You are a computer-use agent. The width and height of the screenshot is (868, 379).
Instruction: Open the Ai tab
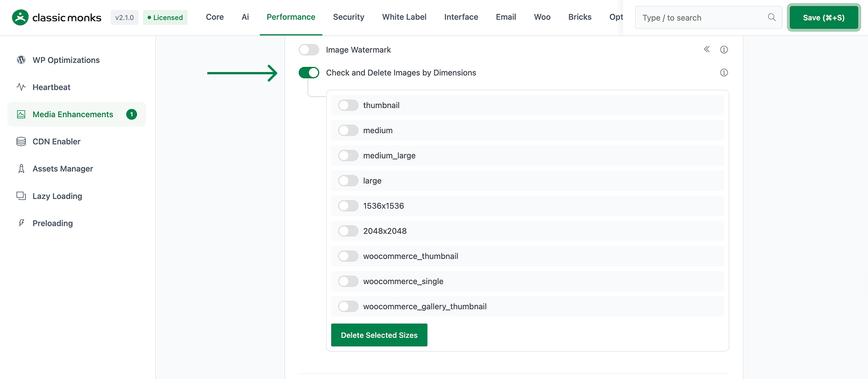point(245,17)
